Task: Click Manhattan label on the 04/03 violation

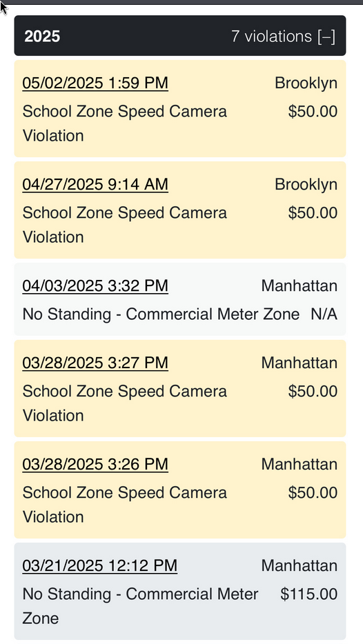Action: point(300,286)
